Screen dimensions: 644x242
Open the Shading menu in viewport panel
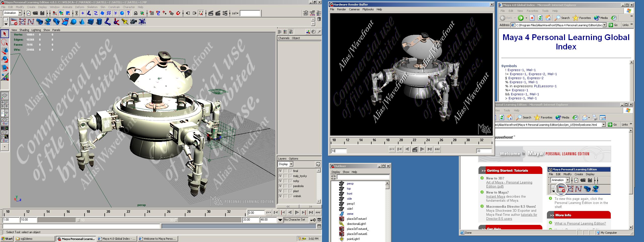coord(24,30)
